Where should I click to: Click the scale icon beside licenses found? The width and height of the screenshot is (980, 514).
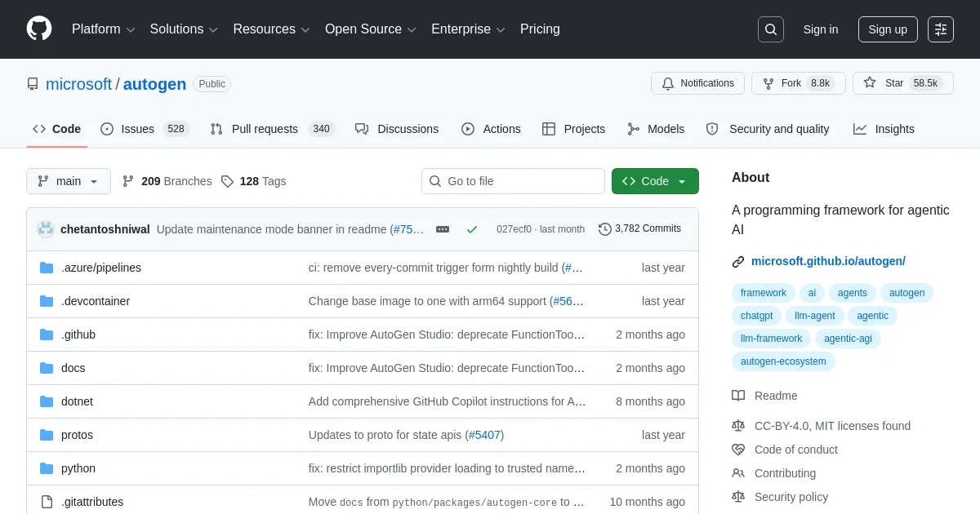[738, 426]
